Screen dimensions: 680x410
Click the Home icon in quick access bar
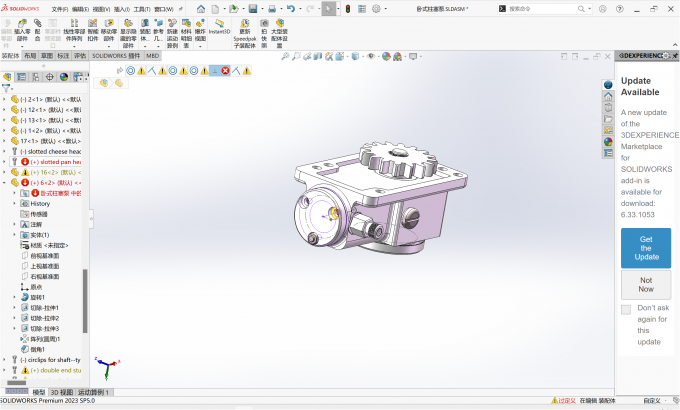201,9
